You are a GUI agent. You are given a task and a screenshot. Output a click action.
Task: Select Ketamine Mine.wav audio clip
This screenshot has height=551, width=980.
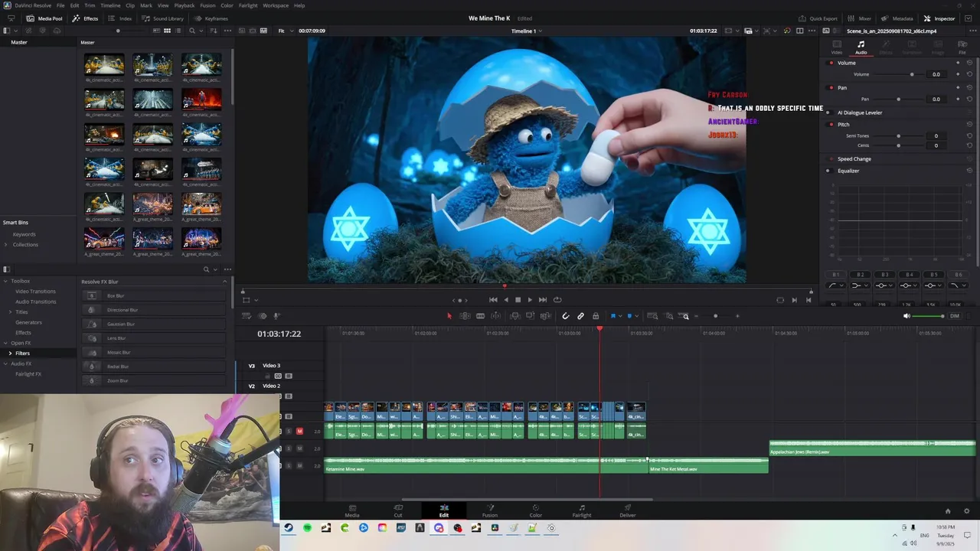pos(486,465)
